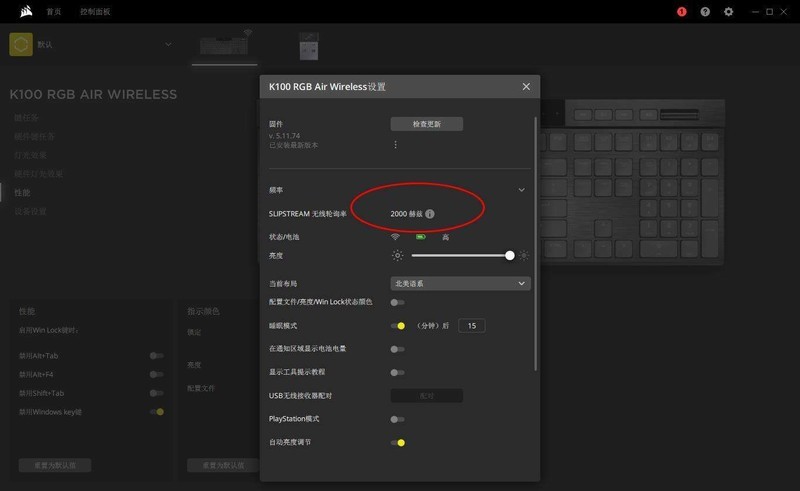Viewport: 800px width, 491px height.
Task: Click the USB无线接收器配对 button
Action: coord(427,396)
